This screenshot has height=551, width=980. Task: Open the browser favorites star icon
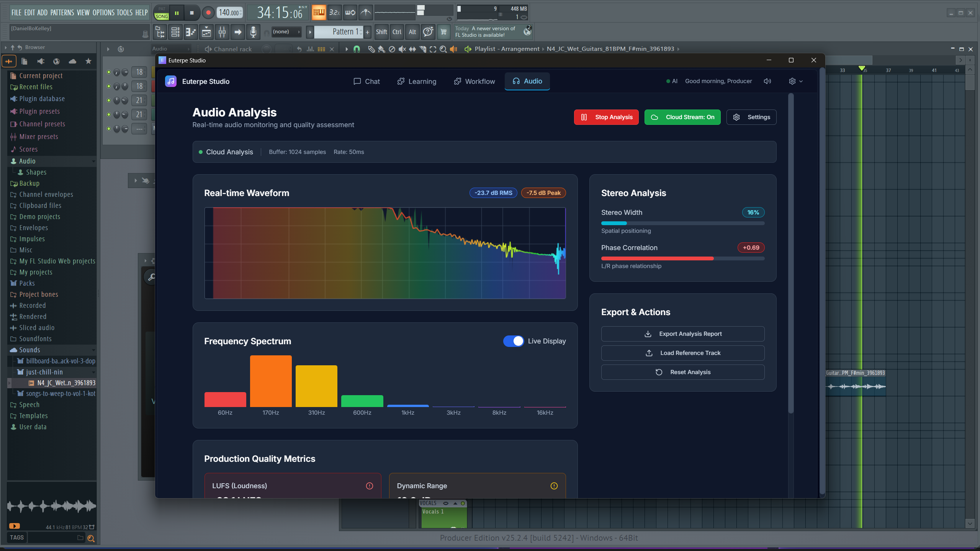[88, 61]
